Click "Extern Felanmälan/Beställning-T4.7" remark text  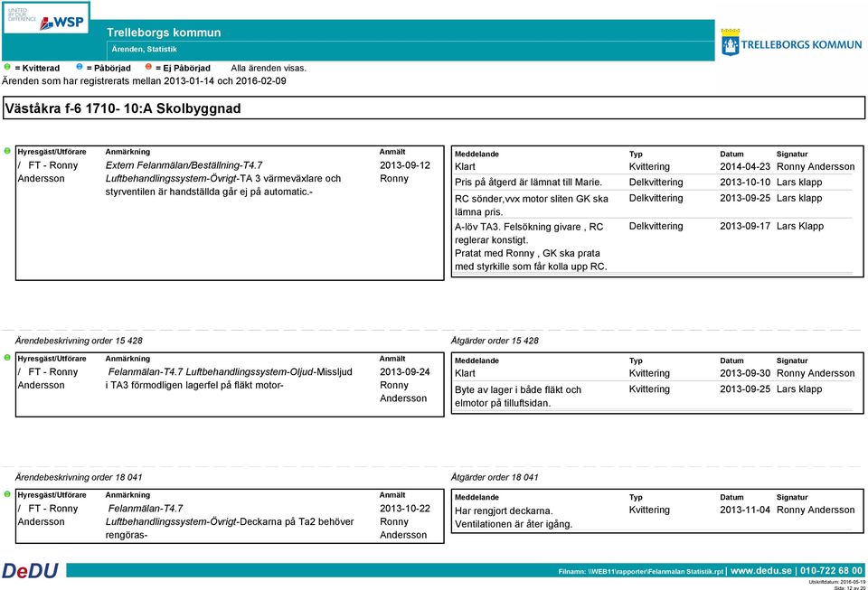184,165
